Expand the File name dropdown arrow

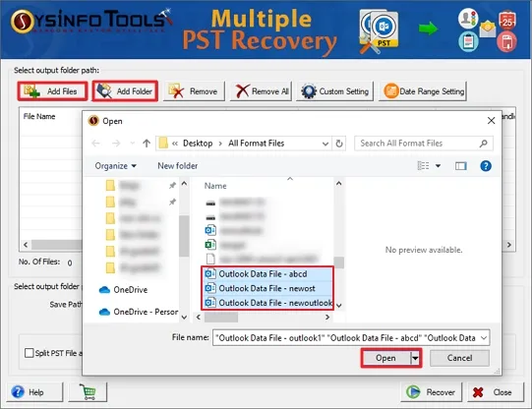point(484,338)
